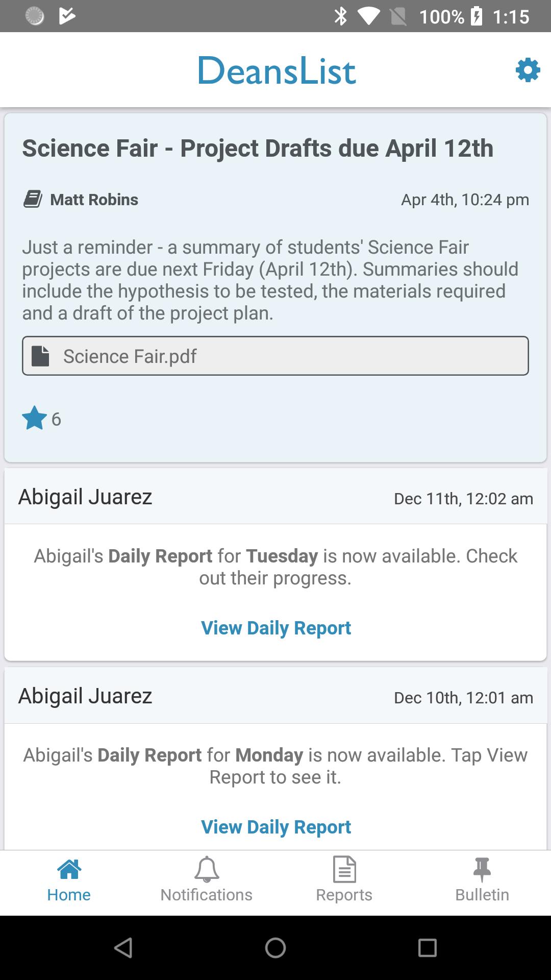
Task: Open the Bulletin tab label
Action: click(x=482, y=895)
